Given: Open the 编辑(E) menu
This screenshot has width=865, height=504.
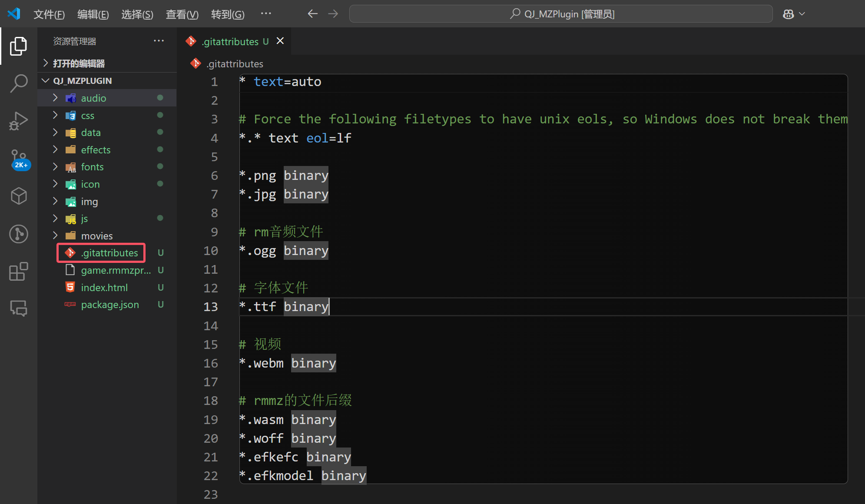Looking at the screenshot, I should [x=93, y=14].
